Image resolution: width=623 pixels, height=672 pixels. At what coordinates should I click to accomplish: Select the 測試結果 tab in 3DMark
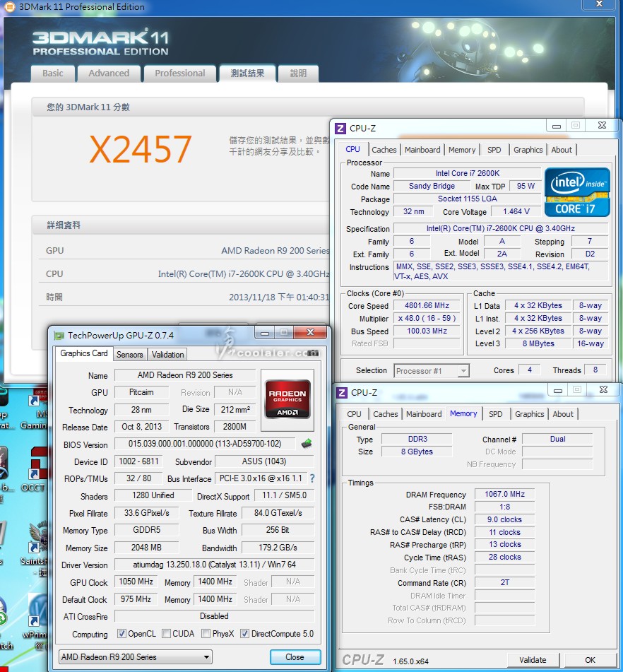[x=247, y=73]
